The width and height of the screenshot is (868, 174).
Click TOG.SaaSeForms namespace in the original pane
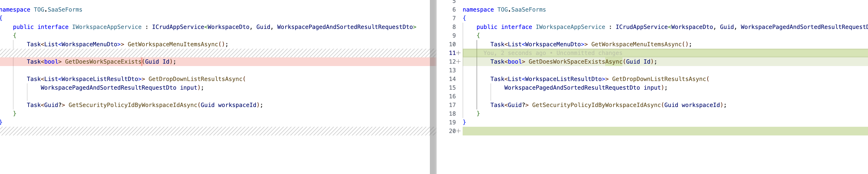coord(58,10)
